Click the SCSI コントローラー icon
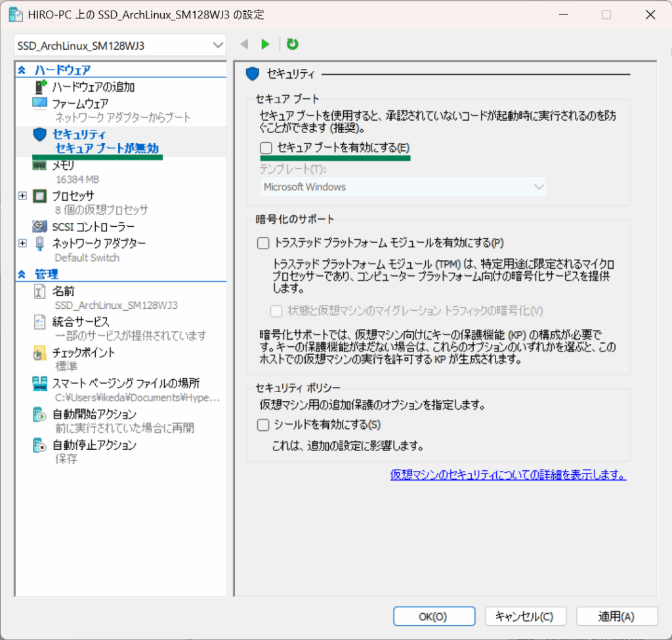The image size is (672, 640). [x=40, y=226]
